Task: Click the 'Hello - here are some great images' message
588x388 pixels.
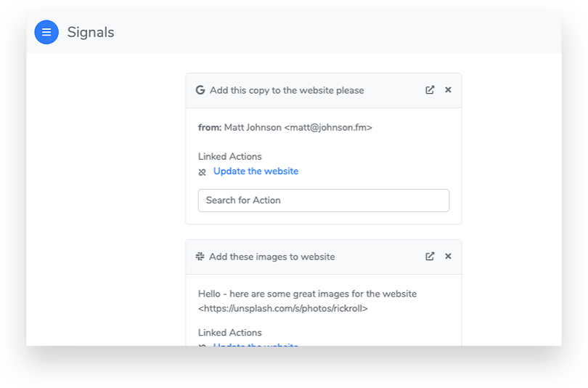Action: pyautogui.click(x=307, y=294)
